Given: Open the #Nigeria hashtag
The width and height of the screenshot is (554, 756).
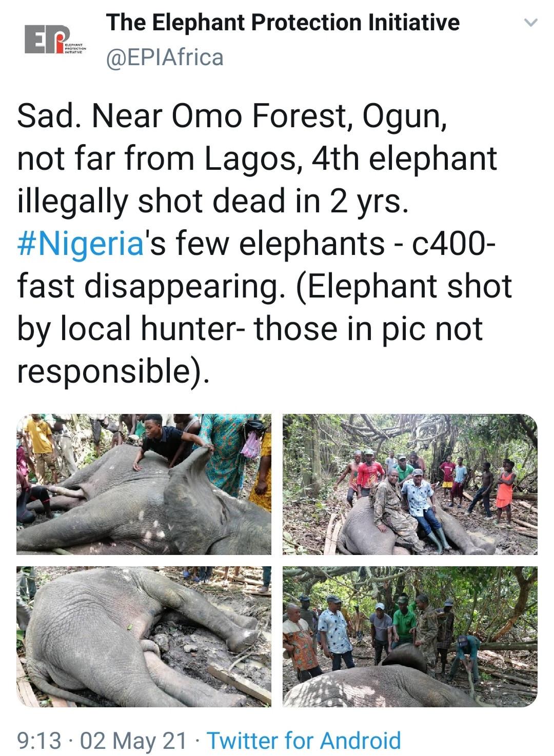Looking at the screenshot, I should coord(80,243).
